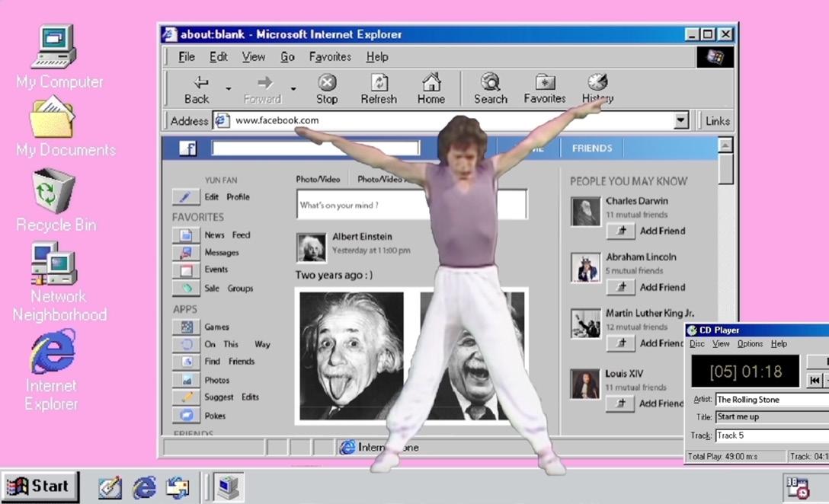The image size is (829, 504).
Task: Click Charles Darwin's profile picture
Action: click(x=585, y=212)
